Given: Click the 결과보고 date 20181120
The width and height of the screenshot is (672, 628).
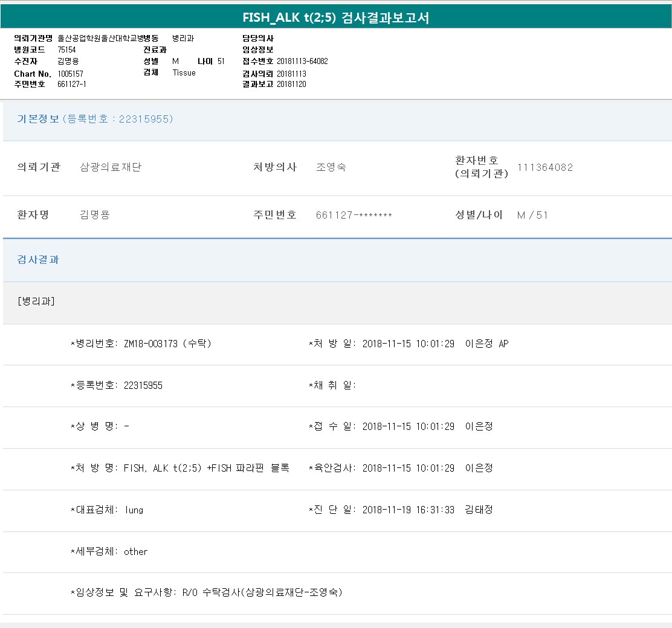Looking at the screenshot, I should [291, 84].
